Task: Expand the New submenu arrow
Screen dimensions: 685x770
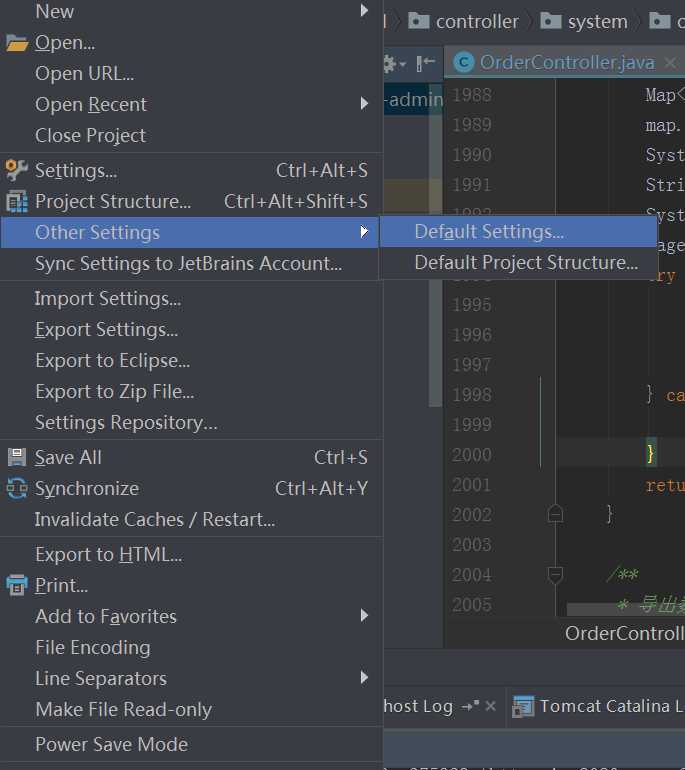Action: pos(364,10)
